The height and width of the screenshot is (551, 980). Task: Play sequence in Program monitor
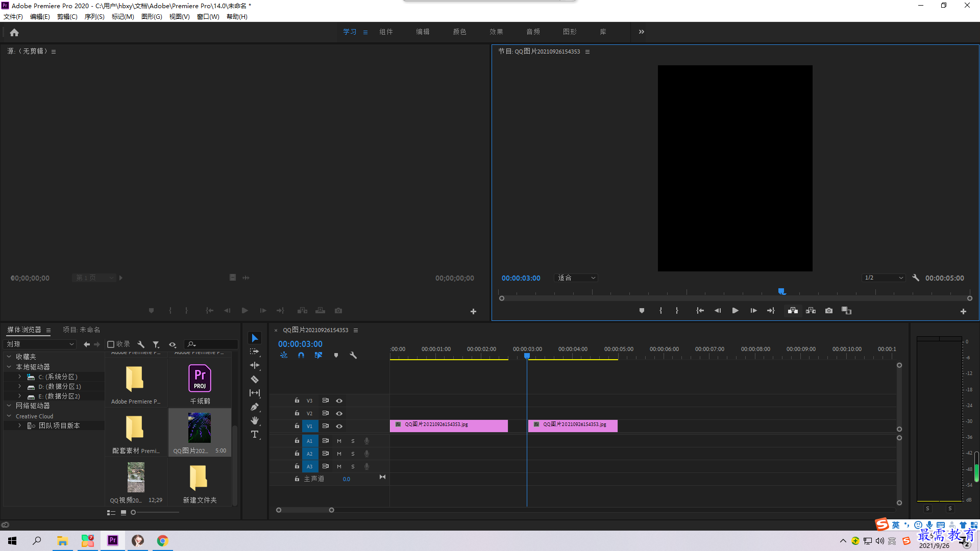736,311
